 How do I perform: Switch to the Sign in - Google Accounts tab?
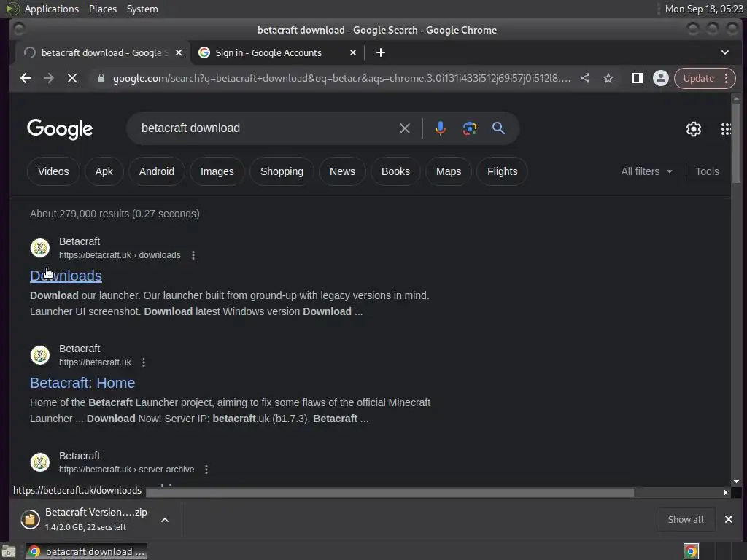[277, 52]
